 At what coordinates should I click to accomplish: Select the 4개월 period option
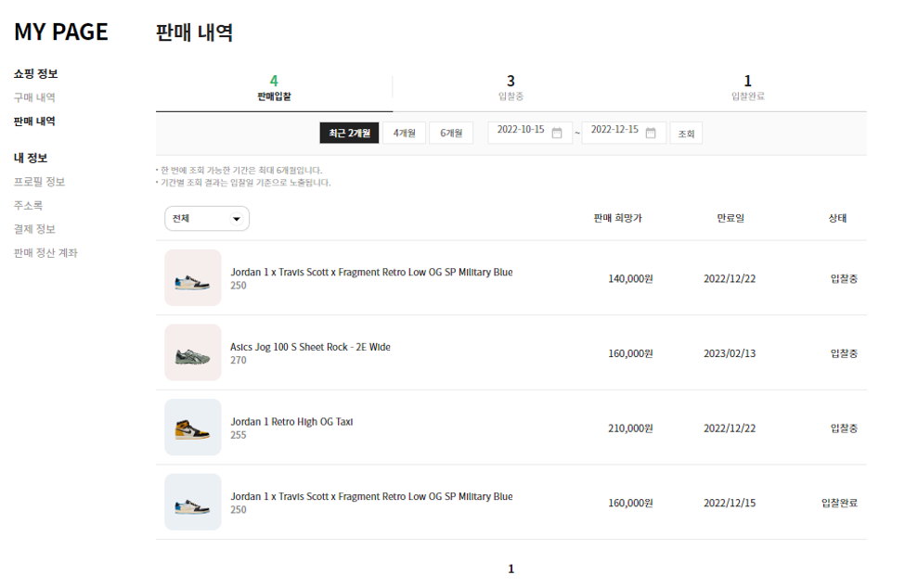pyautogui.click(x=404, y=132)
